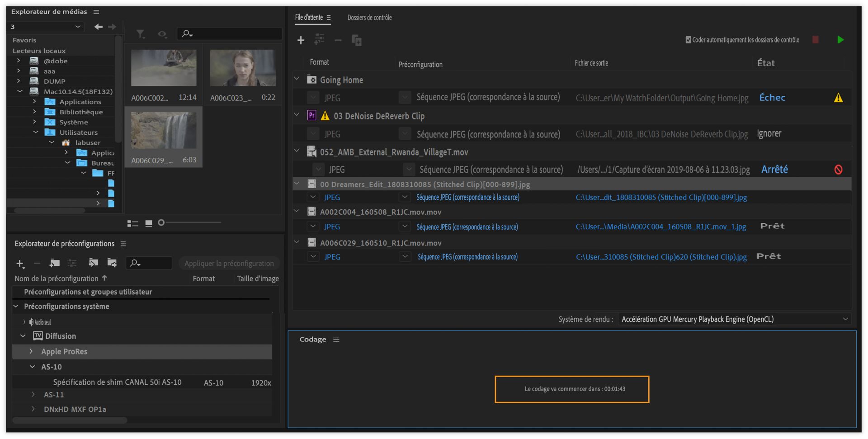This screenshot has height=439, width=868.
Task: Click the red Stop Queue button
Action: click(x=815, y=40)
